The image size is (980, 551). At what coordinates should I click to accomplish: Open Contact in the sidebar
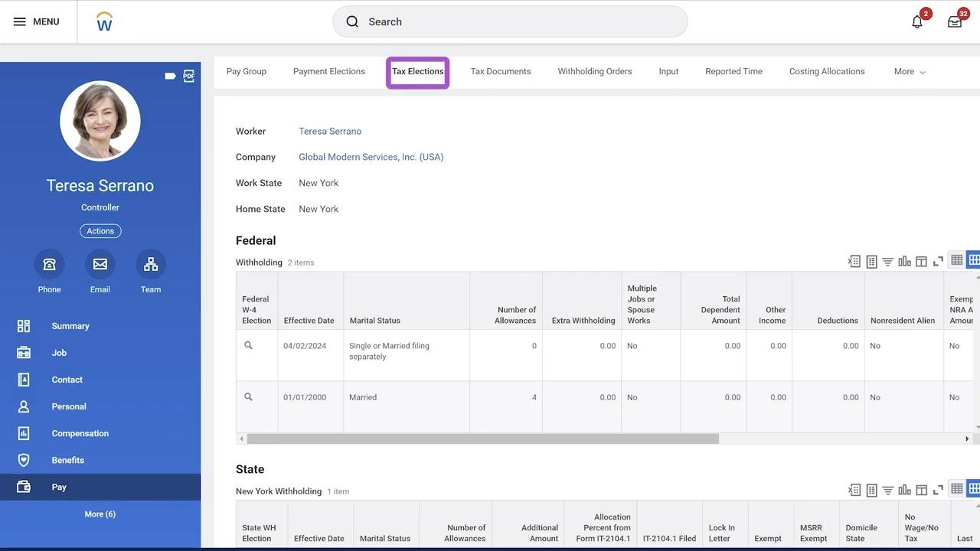tap(100, 380)
